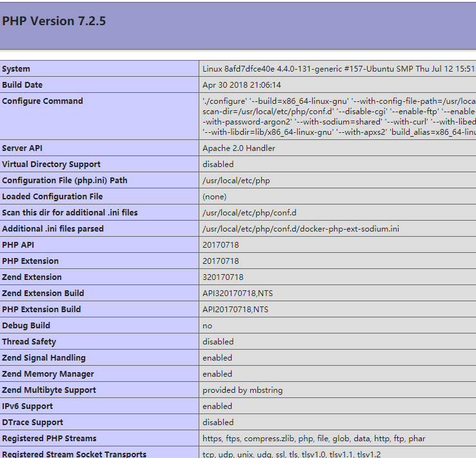Click Configuration File (php.ini) Path label
Screen dimensions: 476x458
tap(64, 180)
